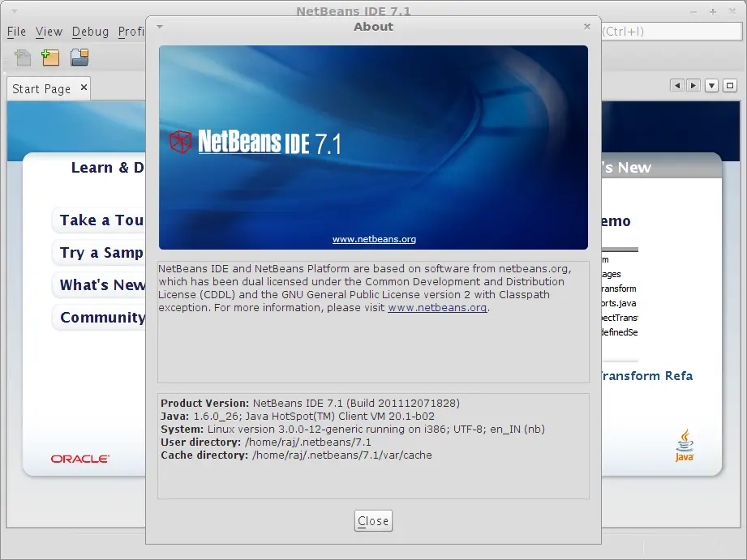Select the Product Version line text
Screen dimensions: 747x560
tap(310, 404)
